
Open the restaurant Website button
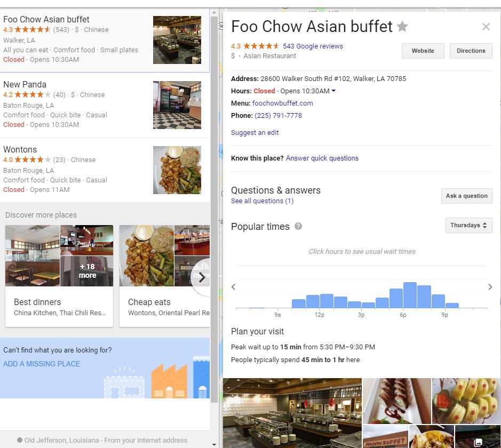[x=423, y=51]
